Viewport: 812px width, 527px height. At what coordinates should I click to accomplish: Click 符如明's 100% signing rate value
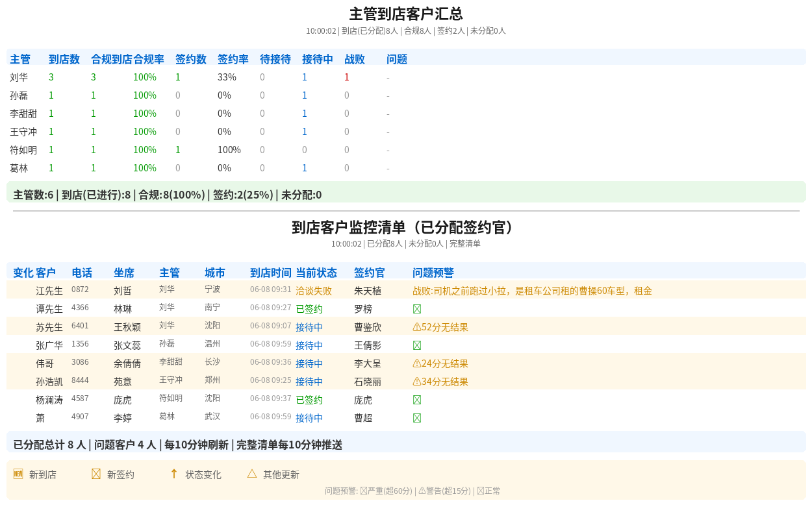point(229,150)
